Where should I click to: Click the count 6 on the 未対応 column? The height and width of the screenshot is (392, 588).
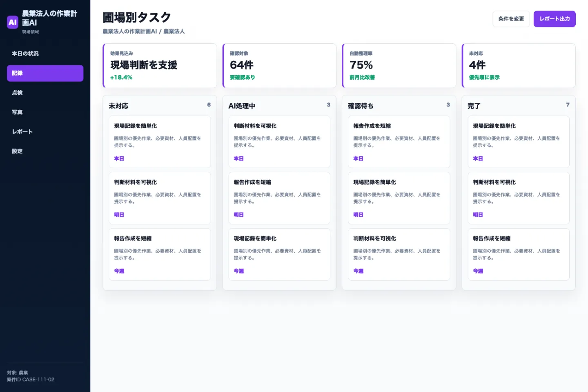(209, 105)
